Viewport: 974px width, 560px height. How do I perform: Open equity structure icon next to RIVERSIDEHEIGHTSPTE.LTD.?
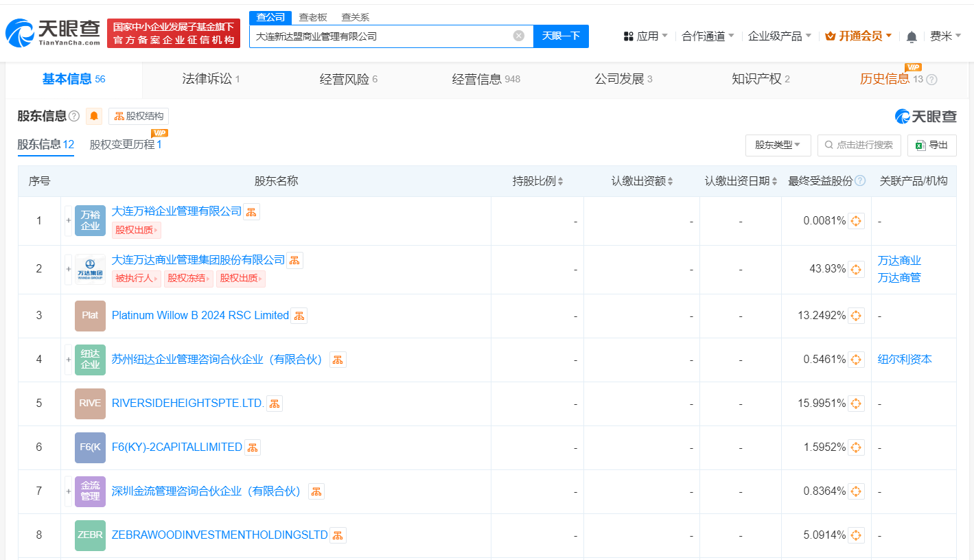click(275, 404)
